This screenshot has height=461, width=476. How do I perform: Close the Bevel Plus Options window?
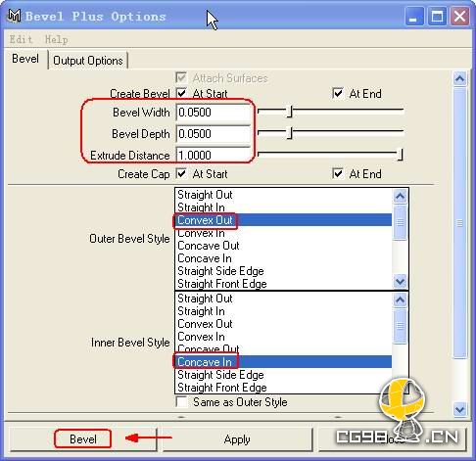(x=459, y=16)
